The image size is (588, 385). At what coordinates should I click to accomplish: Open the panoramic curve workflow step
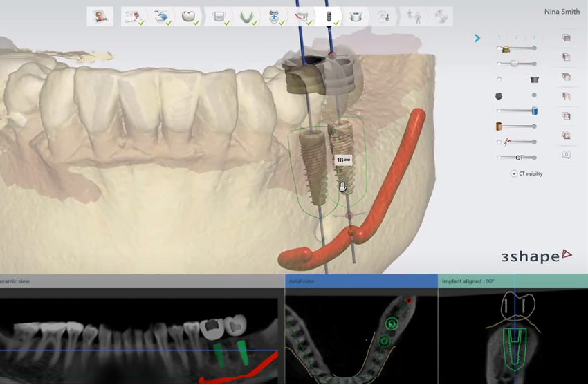click(x=246, y=17)
